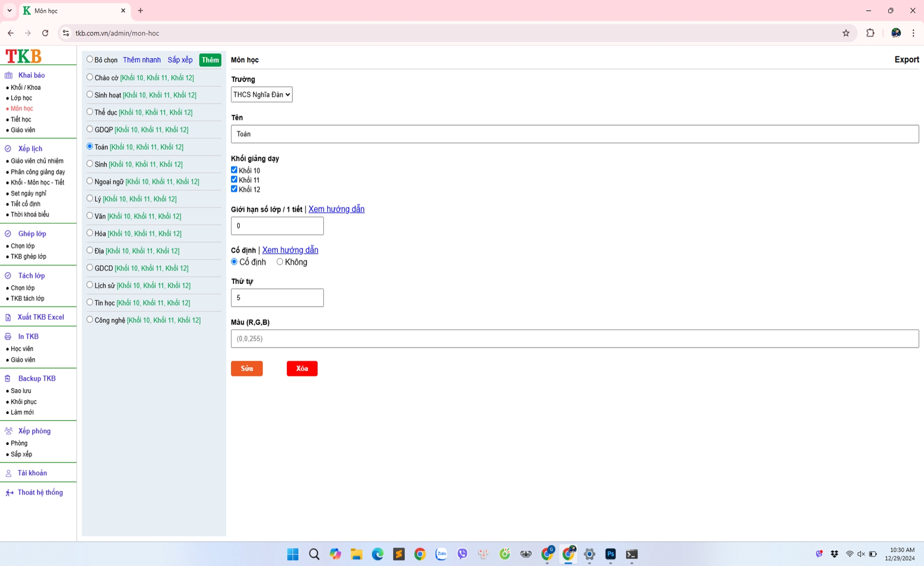Click the green Thêm button

[x=210, y=60]
